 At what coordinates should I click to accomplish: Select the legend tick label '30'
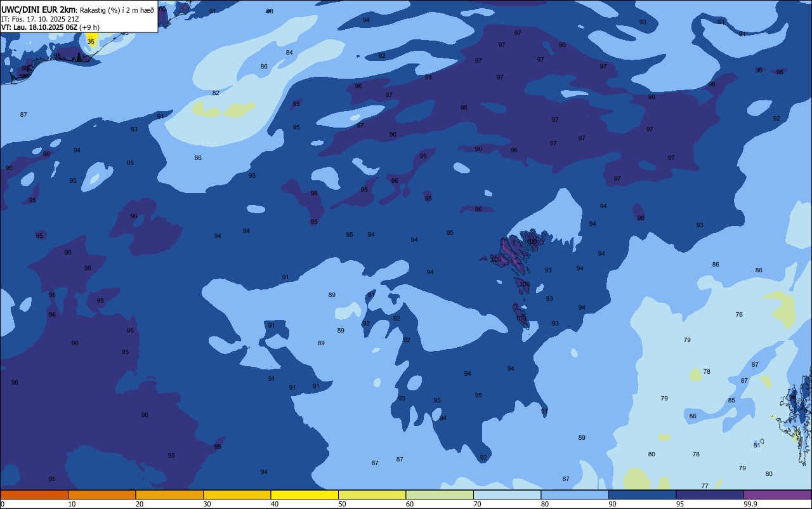tap(207, 504)
